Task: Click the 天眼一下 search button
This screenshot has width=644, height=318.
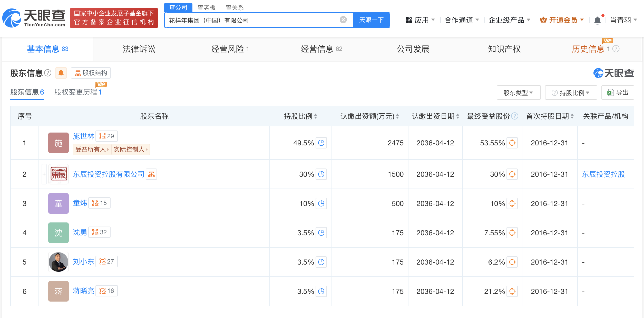Action: pos(371,20)
